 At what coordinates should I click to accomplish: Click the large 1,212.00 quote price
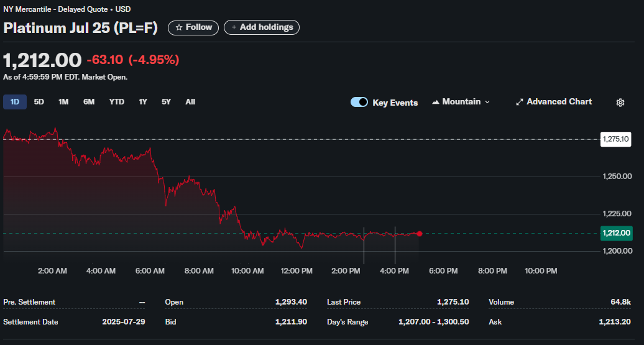[43, 60]
